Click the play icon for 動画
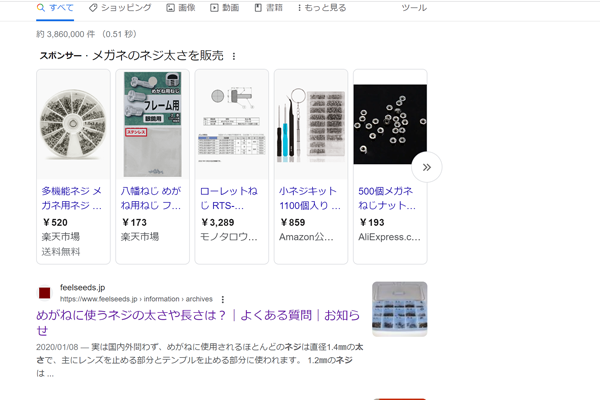Viewport: 600px width, 400px height. (x=214, y=8)
